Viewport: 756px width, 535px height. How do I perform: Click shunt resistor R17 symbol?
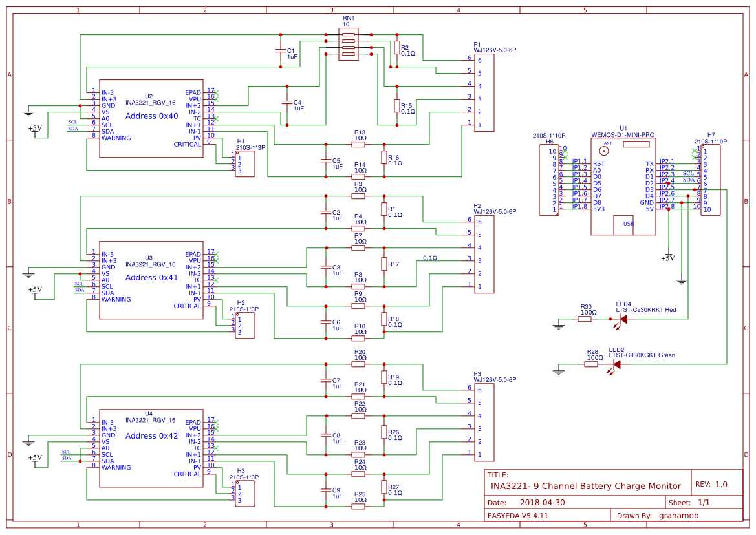[383, 264]
